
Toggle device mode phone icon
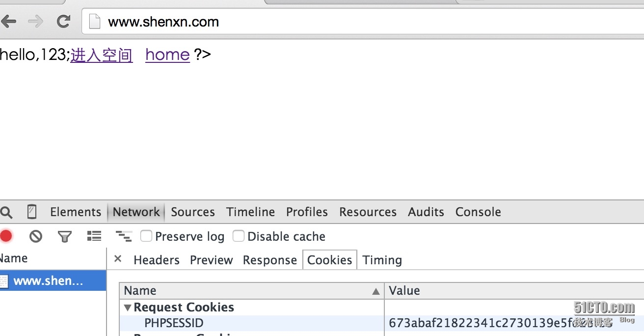tap(31, 212)
